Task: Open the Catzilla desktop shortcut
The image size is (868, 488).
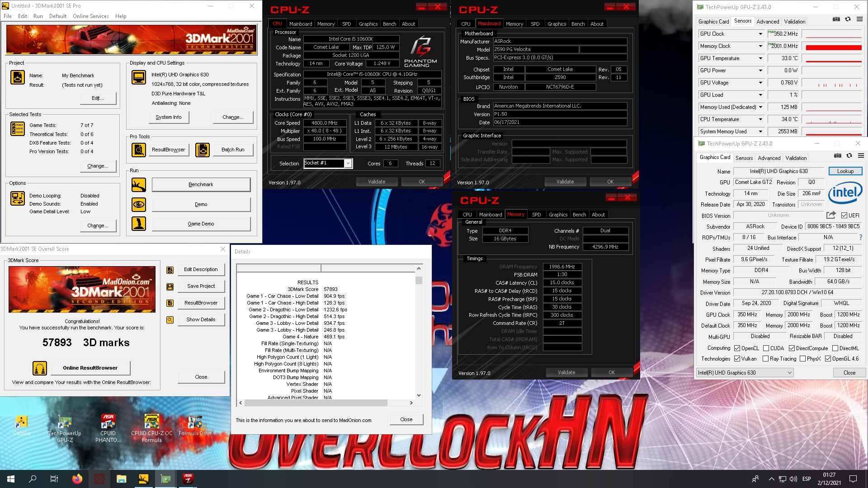Action: pyautogui.click(x=21, y=426)
